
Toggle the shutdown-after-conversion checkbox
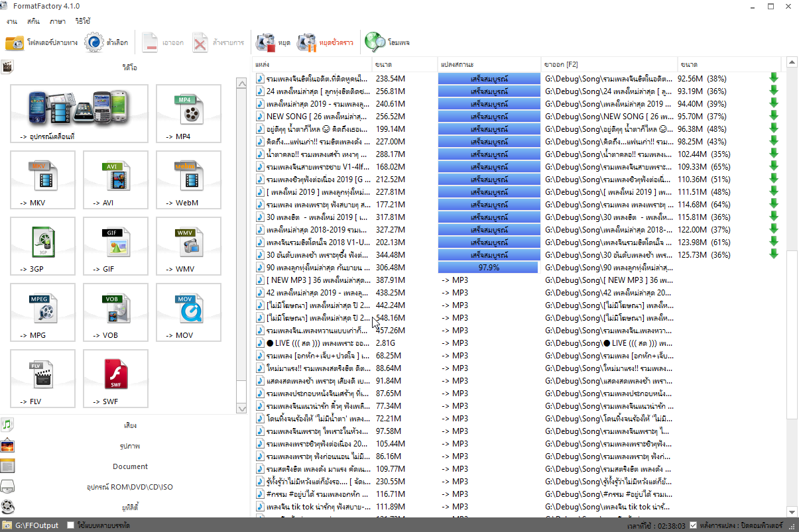pos(694,525)
